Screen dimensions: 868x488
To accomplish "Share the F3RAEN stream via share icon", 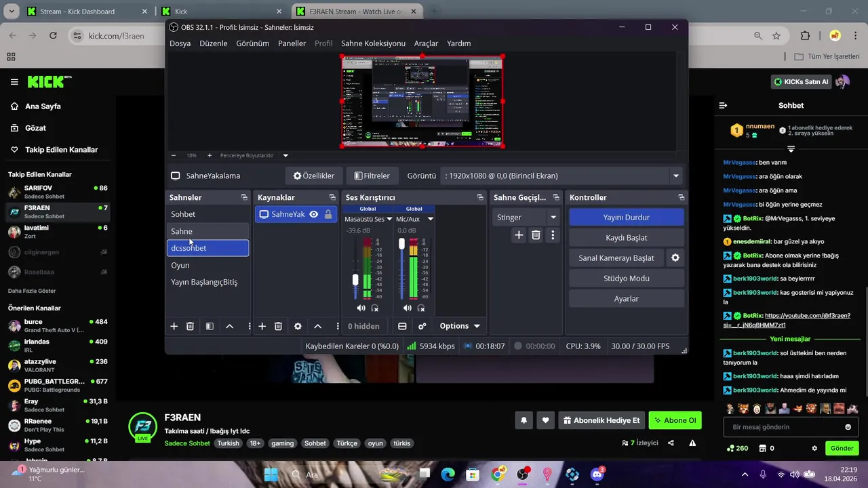I will [671, 443].
